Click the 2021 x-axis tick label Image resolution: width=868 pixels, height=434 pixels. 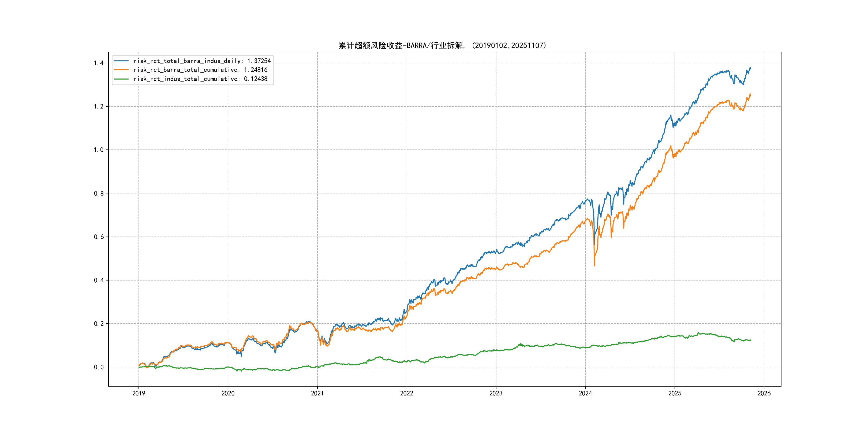point(317,393)
